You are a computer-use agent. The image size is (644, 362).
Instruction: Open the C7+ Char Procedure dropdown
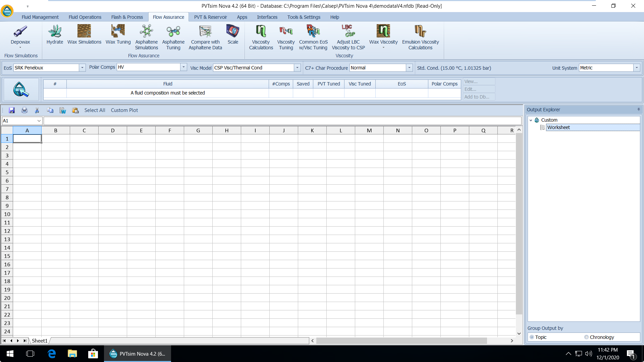tap(409, 68)
